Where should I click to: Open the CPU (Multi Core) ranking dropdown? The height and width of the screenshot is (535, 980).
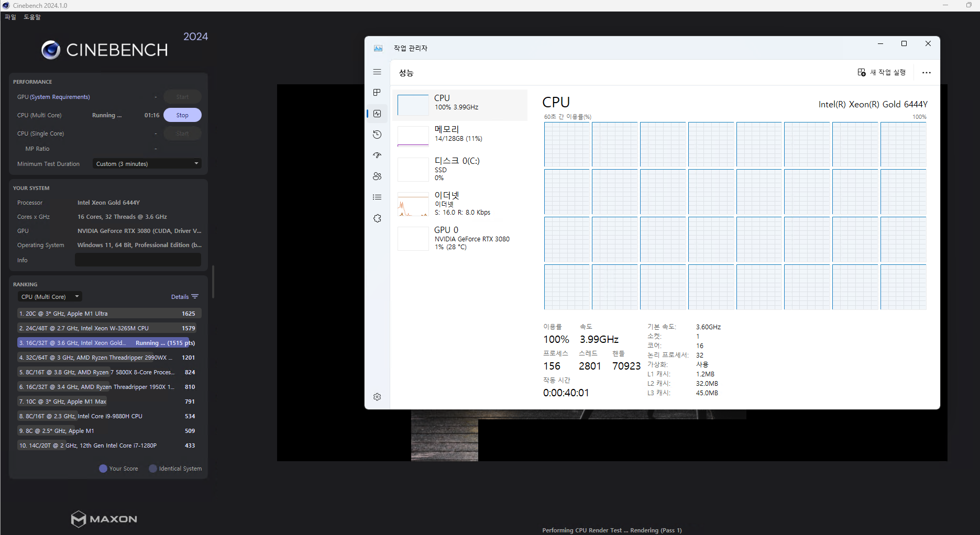pyautogui.click(x=50, y=296)
